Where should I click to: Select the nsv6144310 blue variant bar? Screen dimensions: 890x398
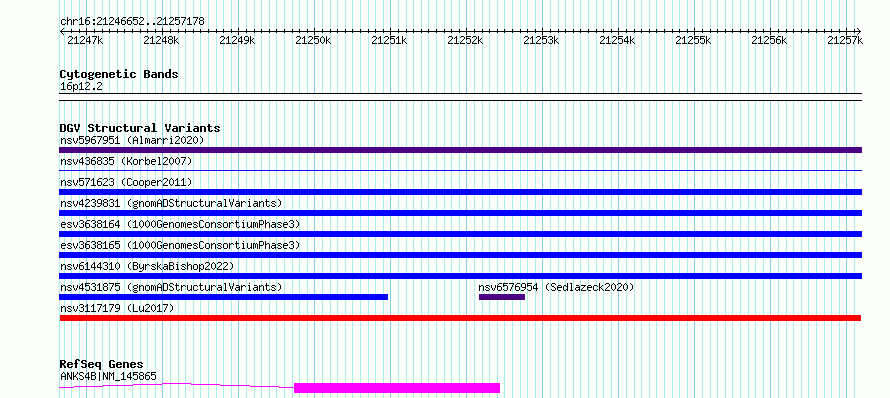[x=460, y=276]
